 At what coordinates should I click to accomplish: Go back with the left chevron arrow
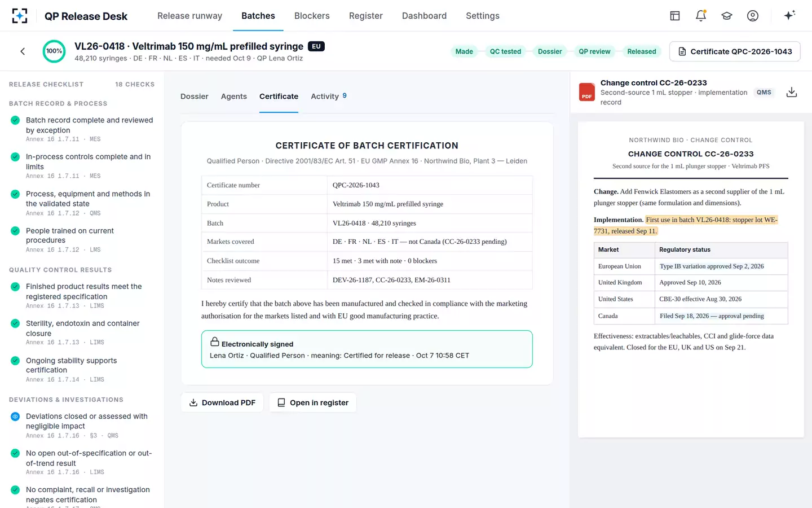(x=23, y=51)
